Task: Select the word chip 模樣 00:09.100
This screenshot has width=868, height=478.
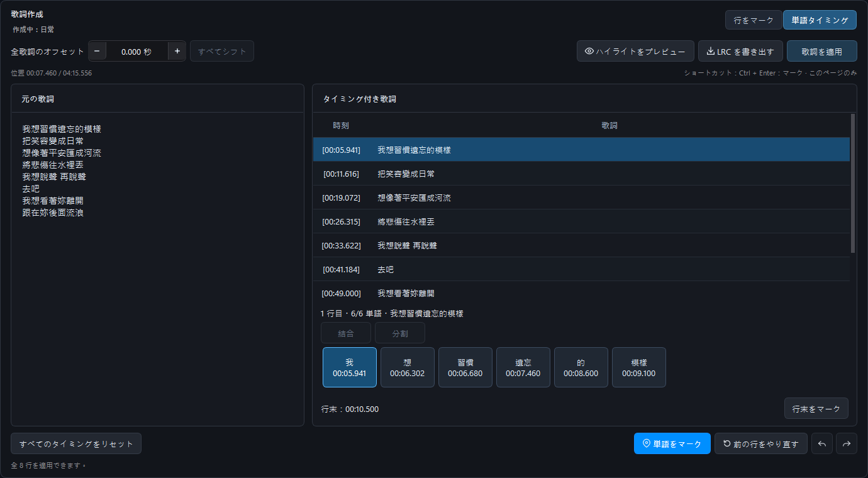Action: point(639,367)
